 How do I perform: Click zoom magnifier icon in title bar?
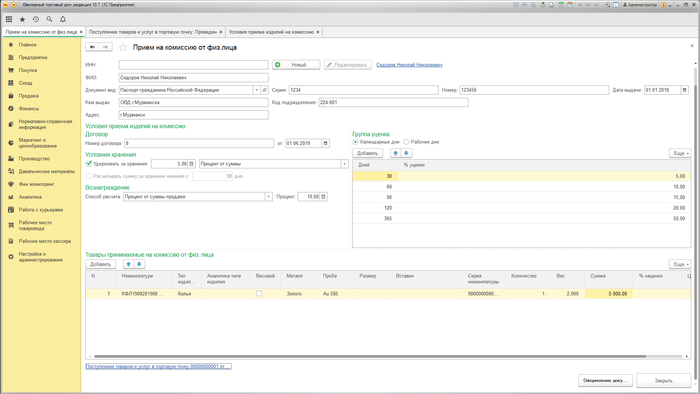(607, 5)
